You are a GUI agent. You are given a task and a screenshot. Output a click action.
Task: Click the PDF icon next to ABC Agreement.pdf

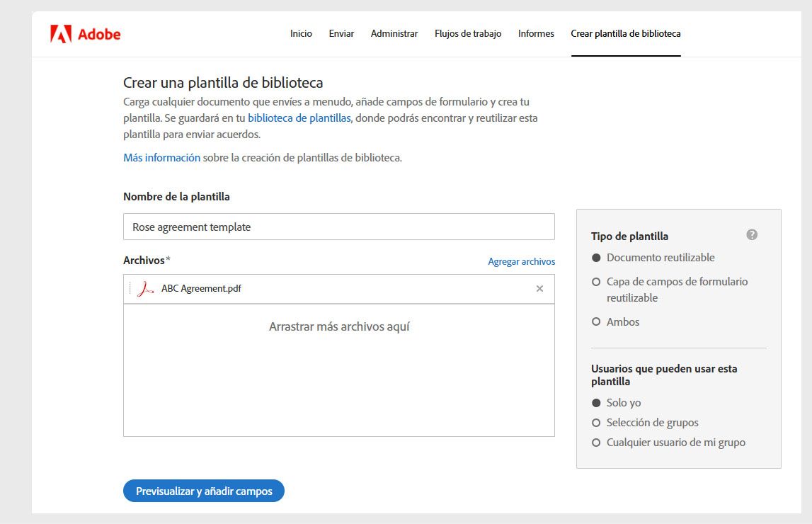click(147, 288)
